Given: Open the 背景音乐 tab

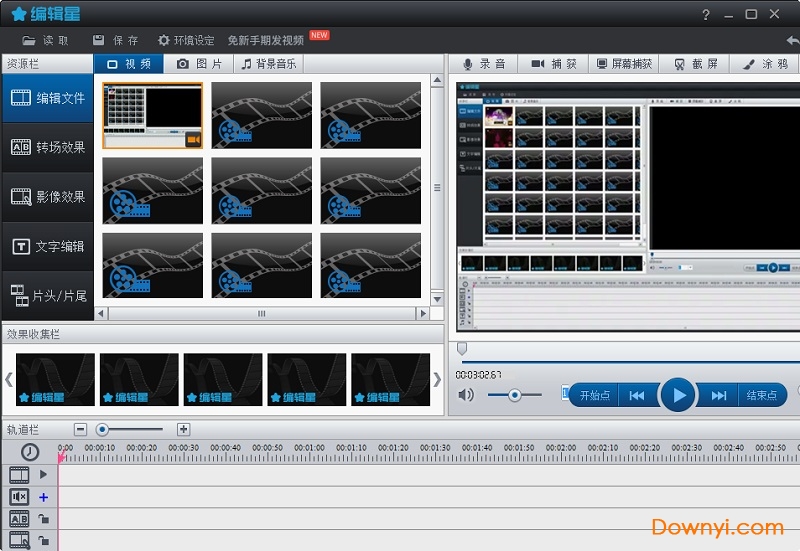Looking at the screenshot, I should tap(269, 64).
